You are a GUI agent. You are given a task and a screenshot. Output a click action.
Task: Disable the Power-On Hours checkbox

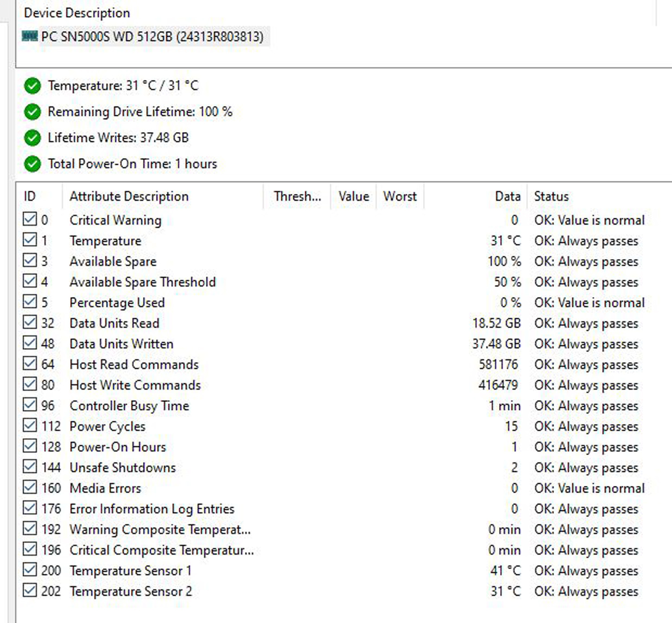tap(30, 445)
